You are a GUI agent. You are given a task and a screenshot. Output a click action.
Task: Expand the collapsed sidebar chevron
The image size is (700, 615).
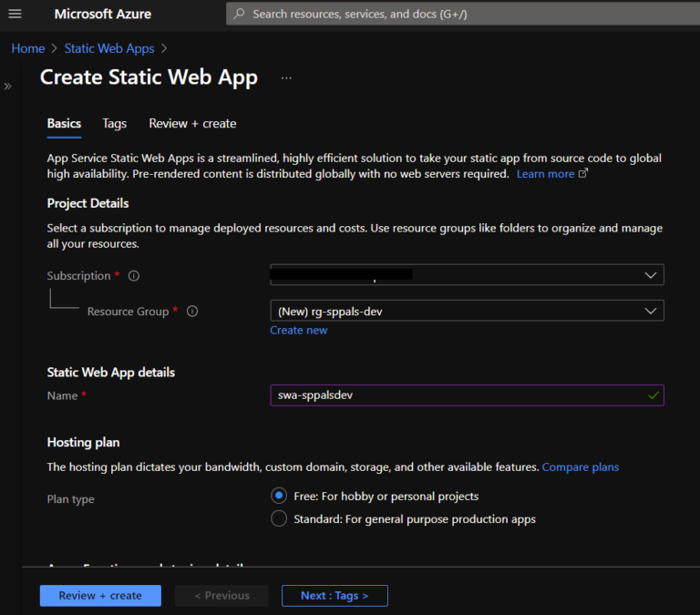click(7, 87)
